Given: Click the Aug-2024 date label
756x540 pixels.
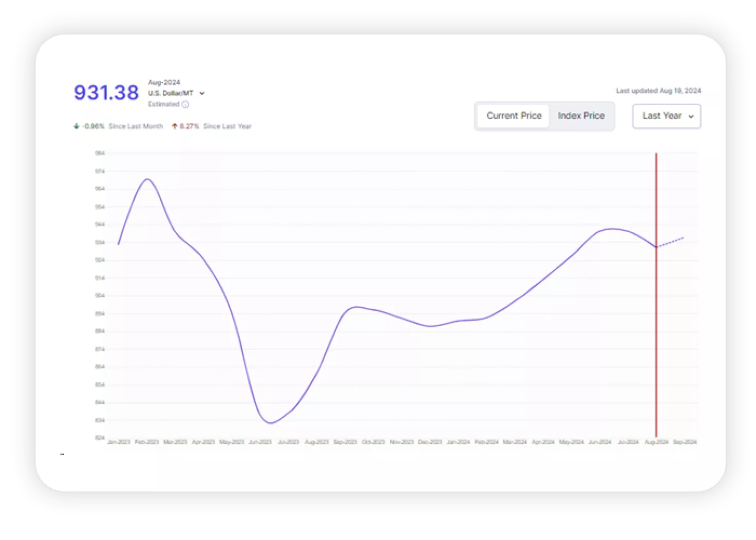Looking at the screenshot, I should (164, 82).
